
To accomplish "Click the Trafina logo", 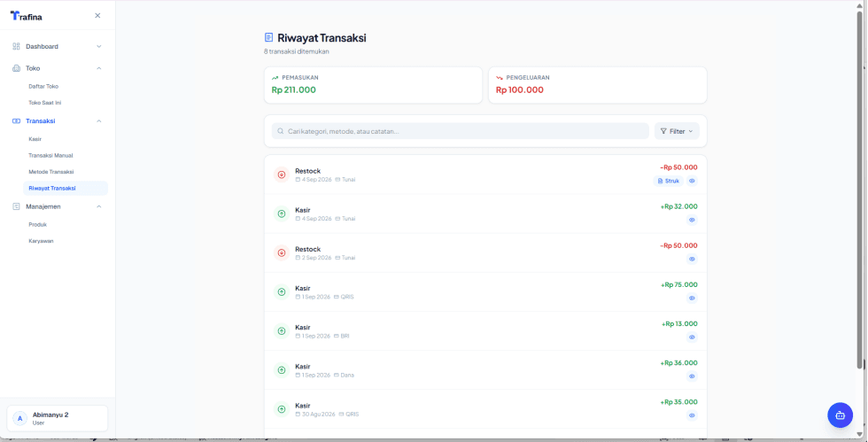I will click(26, 16).
